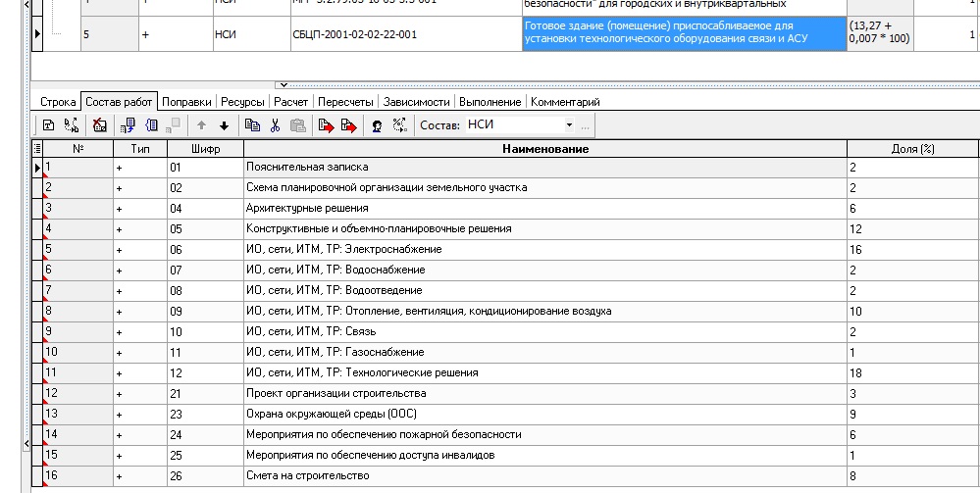Click the Шифр column header
Screen dimensions: 980x493
206,149
